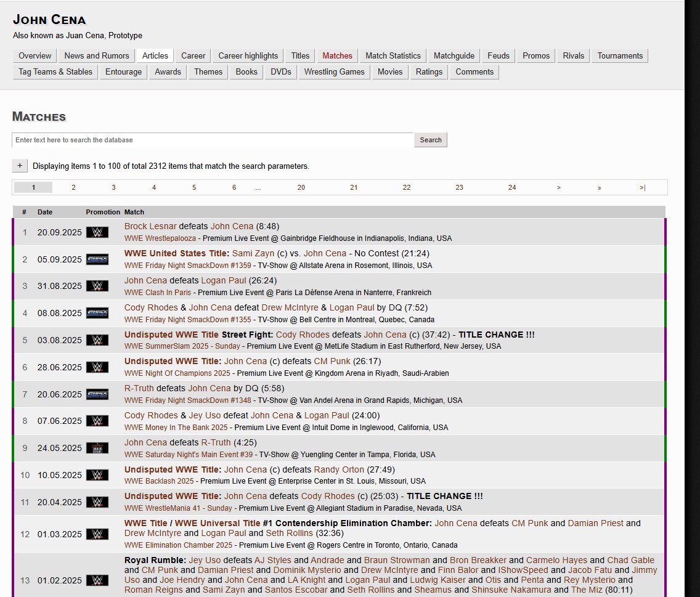Open the CM Punk link in the 28.06.2025 match
Image resolution: width=700 pixels, height=597 pixels.
pyautogui.click(x=333, y=361)
